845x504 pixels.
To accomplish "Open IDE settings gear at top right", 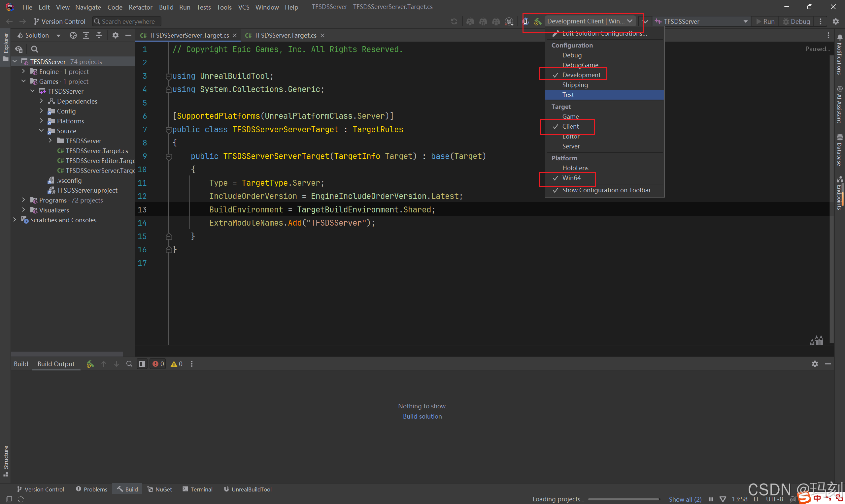I will [835, 21].
